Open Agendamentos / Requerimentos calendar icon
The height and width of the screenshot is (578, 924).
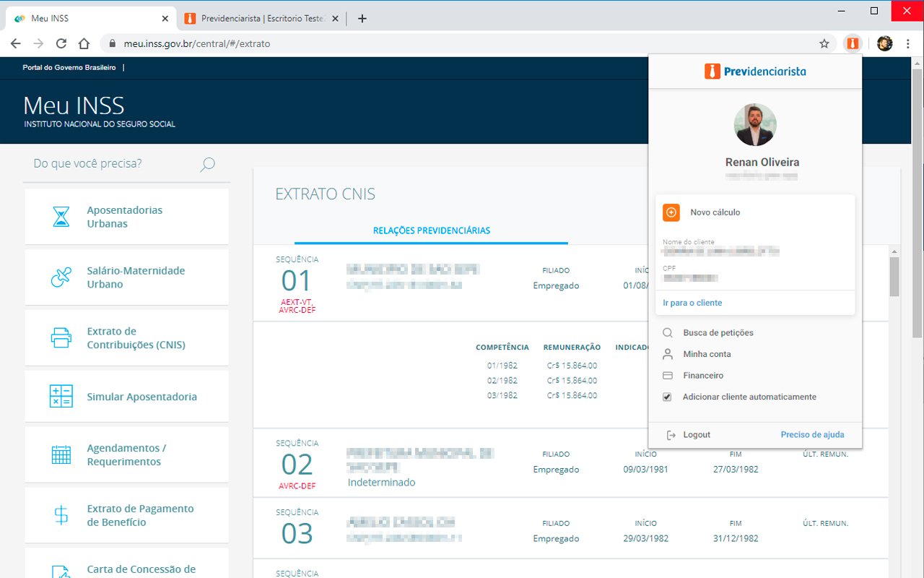61,455
